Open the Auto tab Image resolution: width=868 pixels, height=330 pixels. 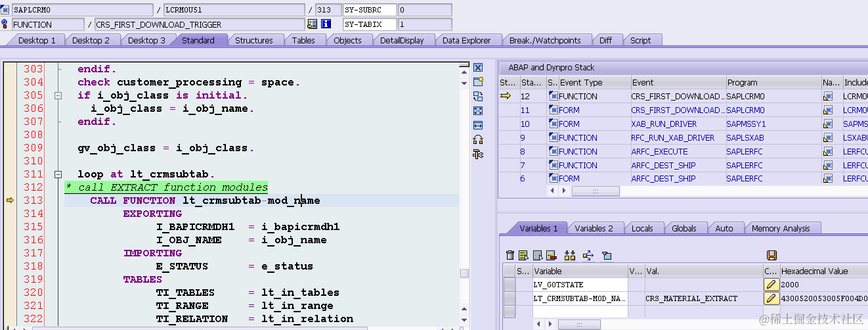pyautogui.click(x=724, y=228)
